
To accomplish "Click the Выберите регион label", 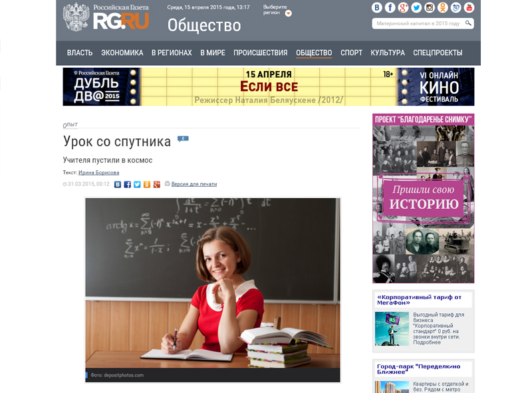I will [x=275, y=9].
